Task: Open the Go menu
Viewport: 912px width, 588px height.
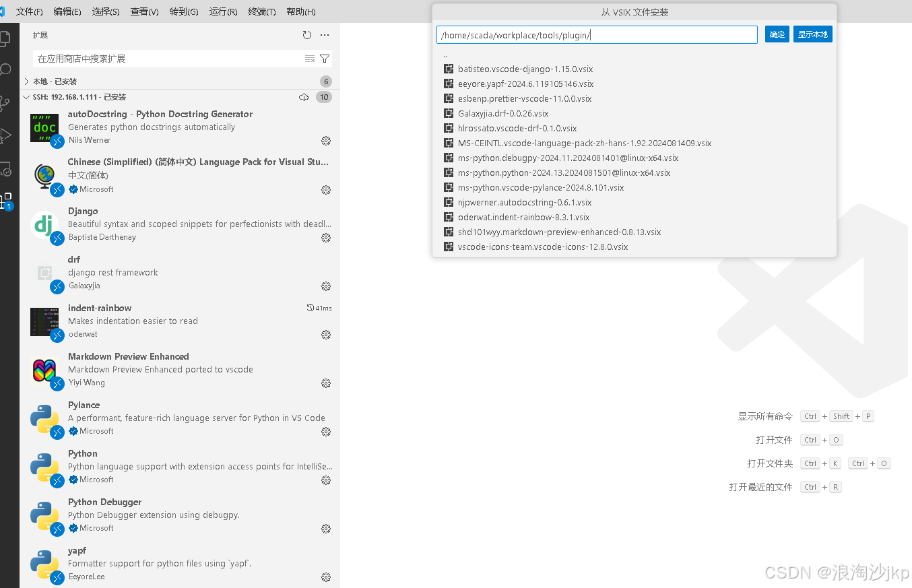Action: pos(184,11)
